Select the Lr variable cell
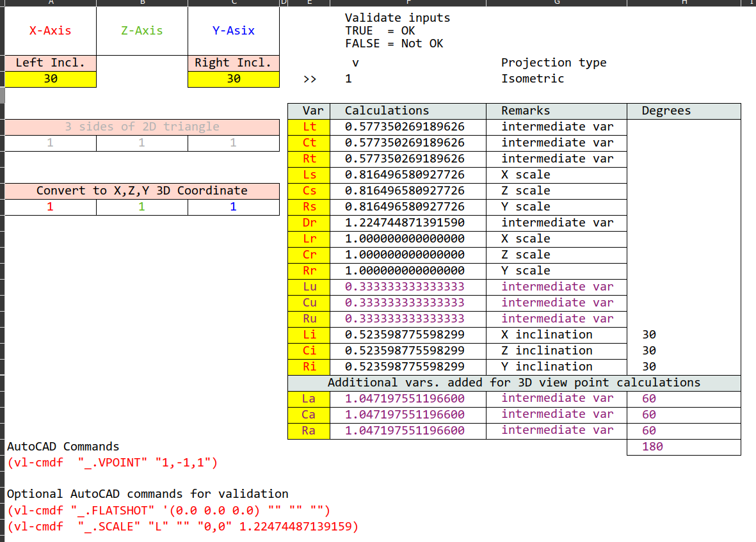The image size is (756, 542). 309,239
